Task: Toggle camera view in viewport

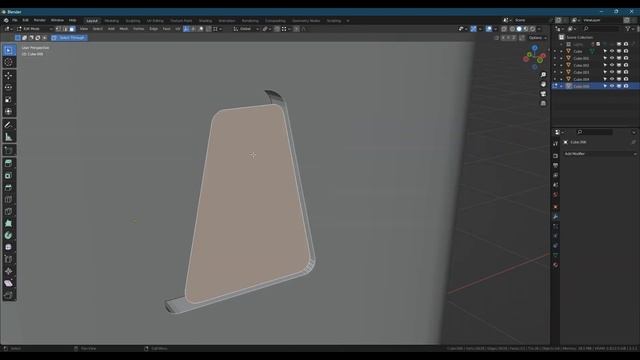Action: [543, 94]
